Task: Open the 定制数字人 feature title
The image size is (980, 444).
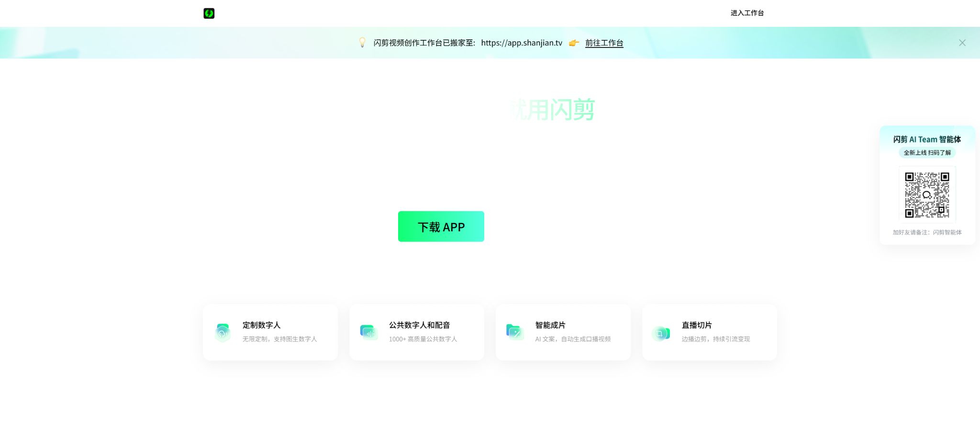Action: 261,325
